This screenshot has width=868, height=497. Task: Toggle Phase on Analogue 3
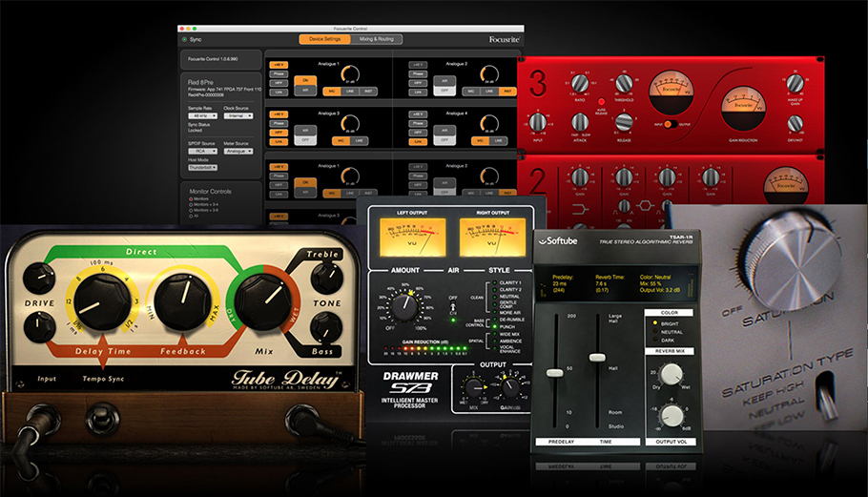coord(279,123)
